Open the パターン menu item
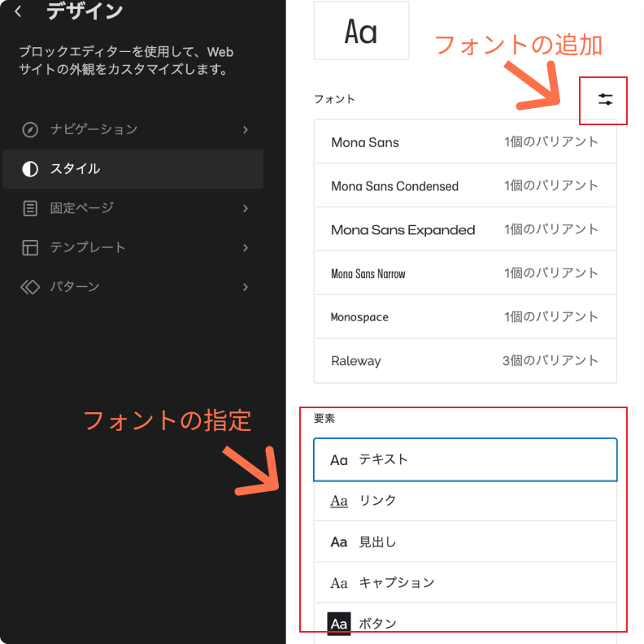Screen dimensions: 644x644 (133, 287)
